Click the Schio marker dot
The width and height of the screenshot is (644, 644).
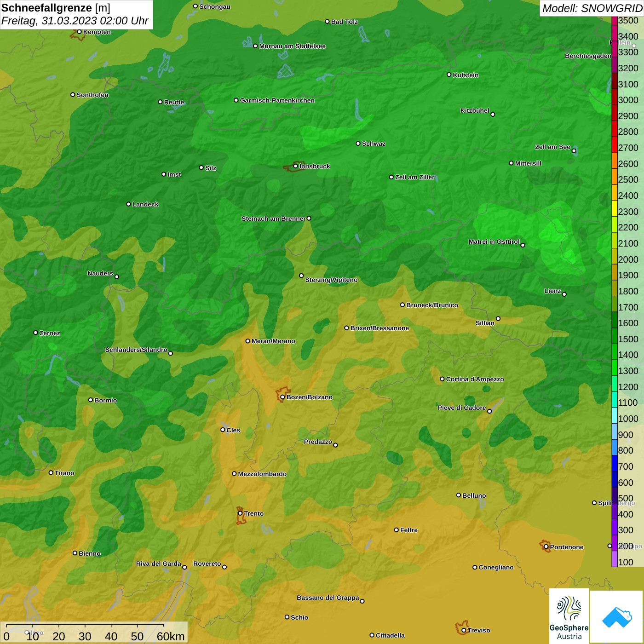point(287,617)
